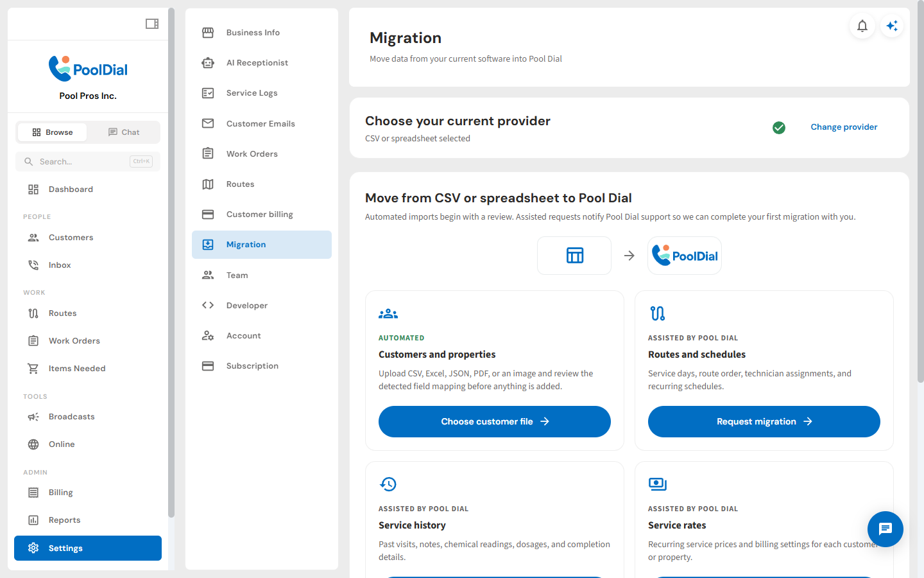Click the spreadsheet table icon tile
Screen dimensions: 924x578
coord(574,256)
